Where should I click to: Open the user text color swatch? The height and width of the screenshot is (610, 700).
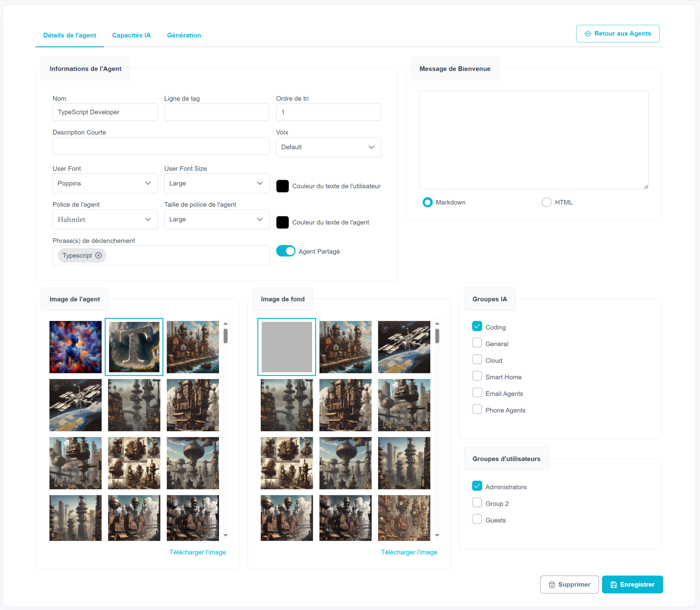pyautogui.click(x=282, y=186)
